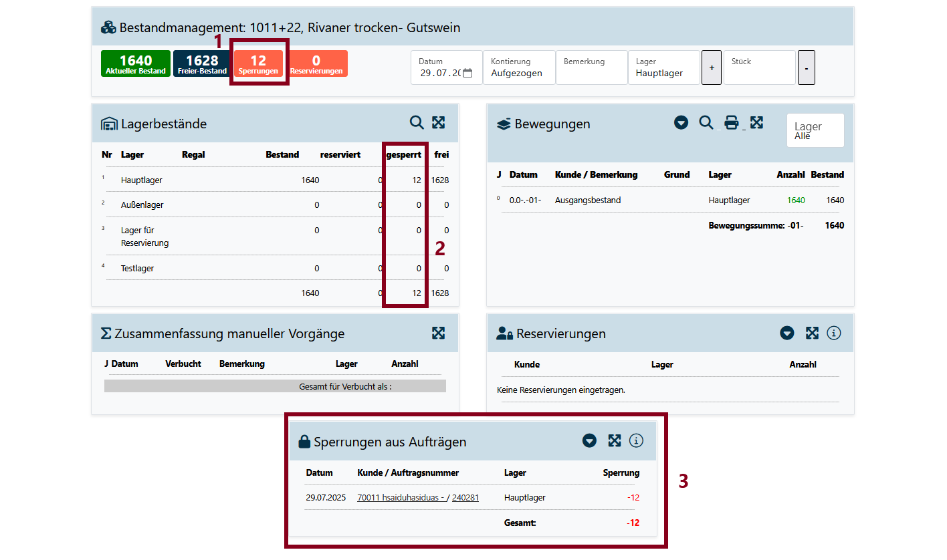This screenshot has width=947, height=560.
Task: Open dropdown arrow in Bewegungen header
Action: click(681, 123)
